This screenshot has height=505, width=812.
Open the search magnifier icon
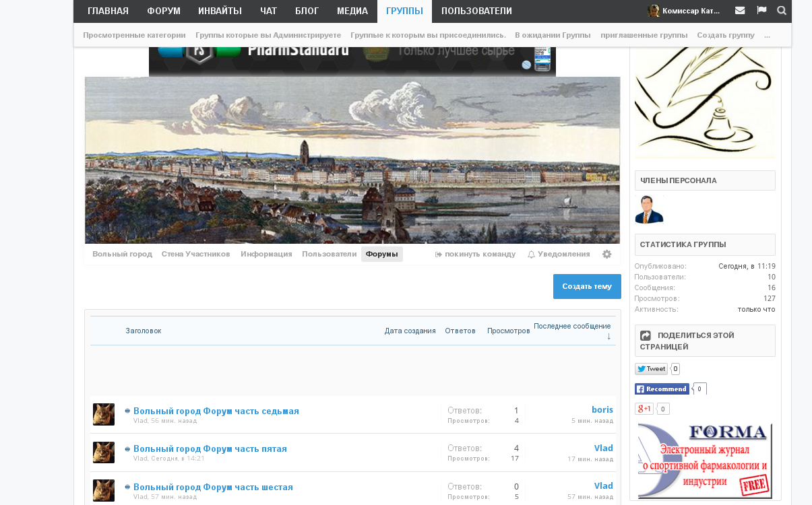pos(782,10)
